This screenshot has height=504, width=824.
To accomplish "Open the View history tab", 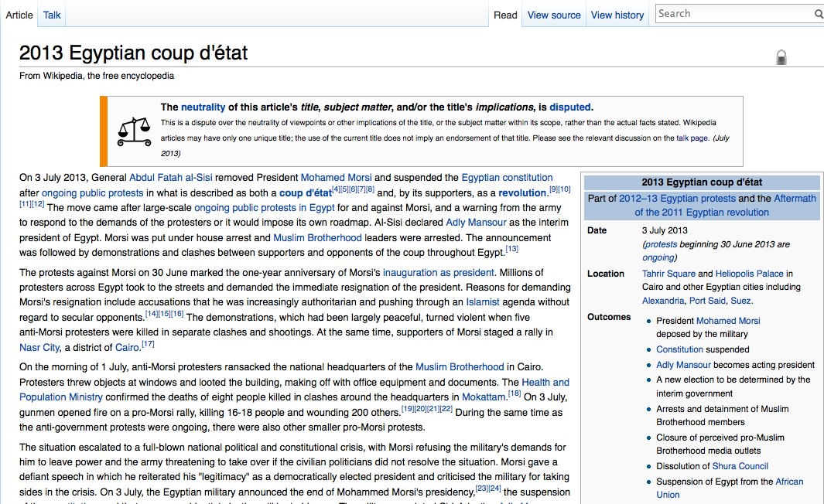I will (617, 15).
